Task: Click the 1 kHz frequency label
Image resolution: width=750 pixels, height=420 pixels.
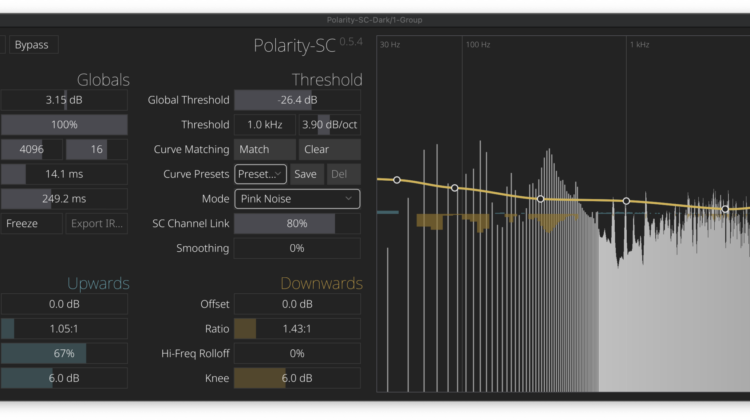Action: [640, 44]
